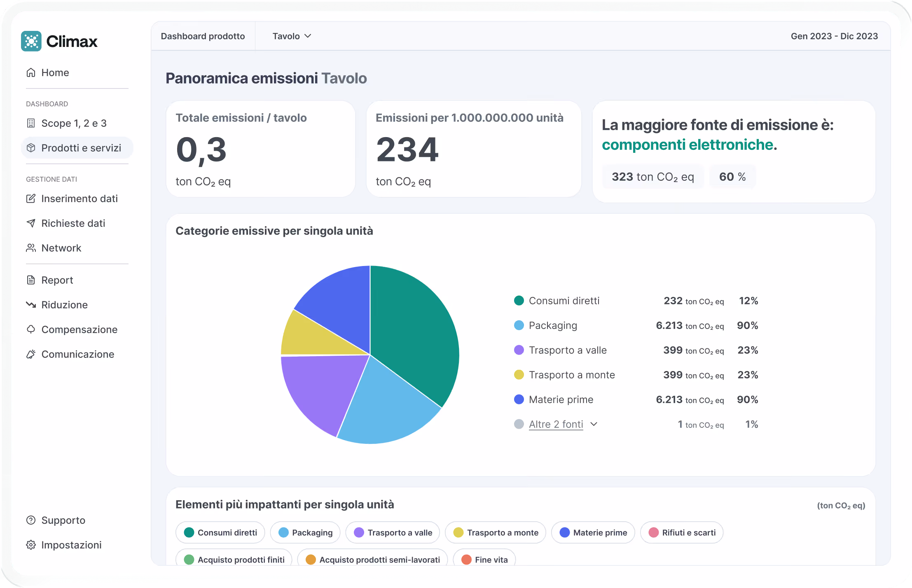The image size is (912, 588).
Task: Open the Gen 2023 - Dic 2023 date range
Action: pos(834,36)
